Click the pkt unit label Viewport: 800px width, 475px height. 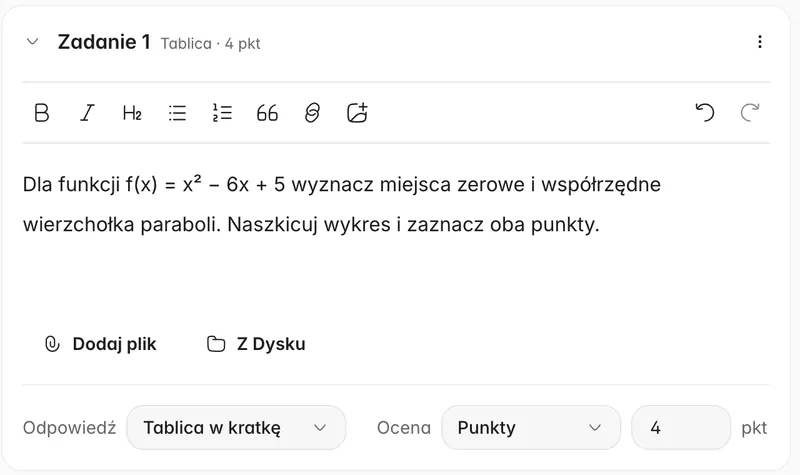(754, 428)
